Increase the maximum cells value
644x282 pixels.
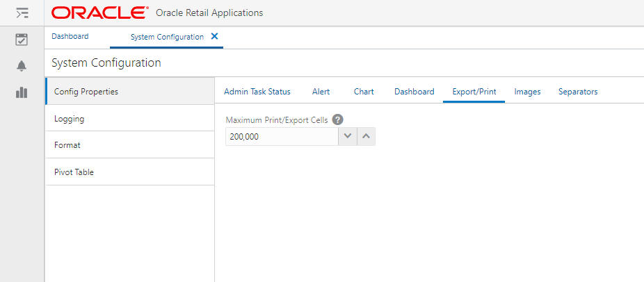(x=367, y=137)
